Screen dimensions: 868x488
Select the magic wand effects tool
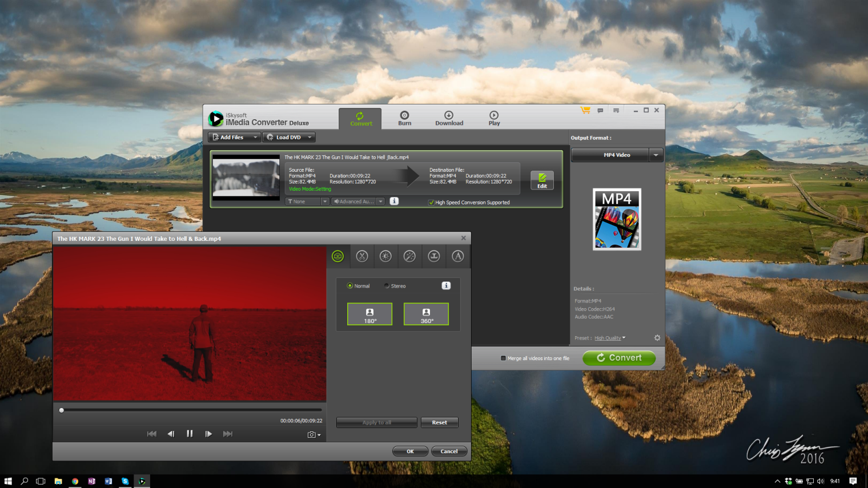click(410, 256)
